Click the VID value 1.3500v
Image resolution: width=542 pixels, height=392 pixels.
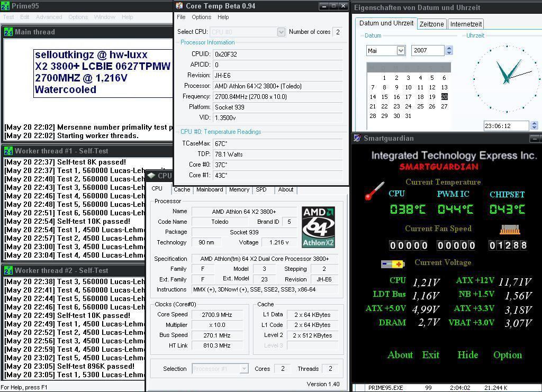[x=277, y=118]
